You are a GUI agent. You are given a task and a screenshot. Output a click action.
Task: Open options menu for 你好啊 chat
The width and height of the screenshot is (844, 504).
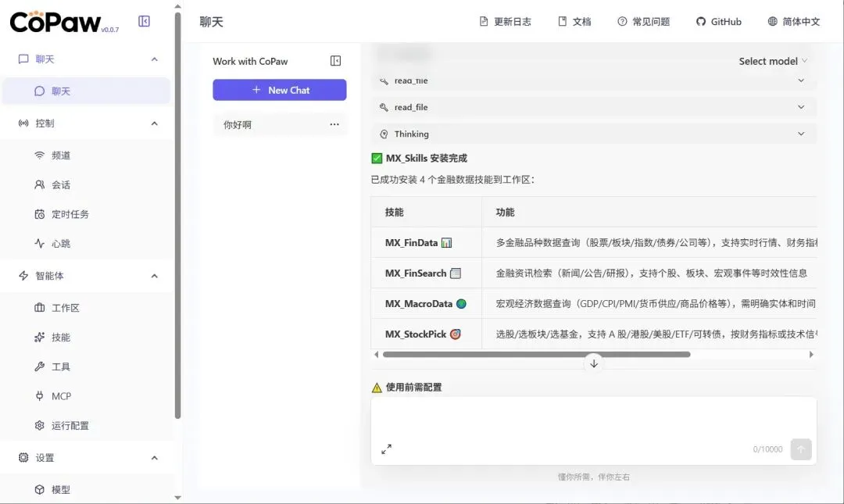pos(334,124)
